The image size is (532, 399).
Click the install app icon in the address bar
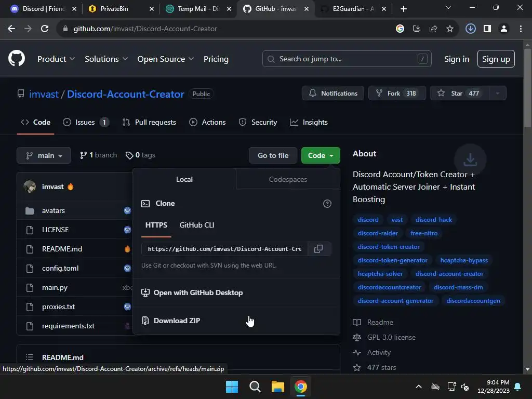[x=416, y=29]
